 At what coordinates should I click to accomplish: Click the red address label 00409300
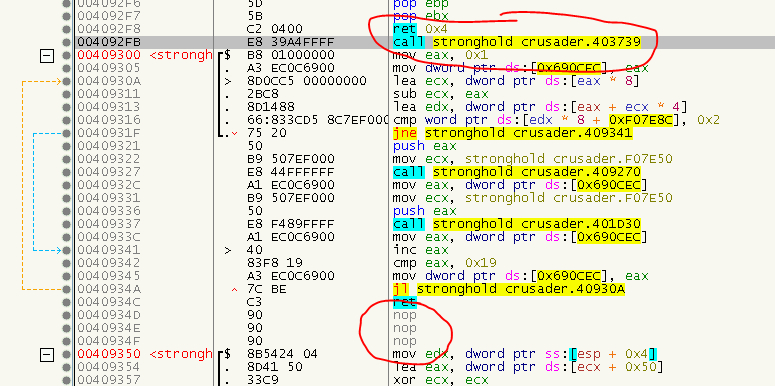(109, 55)
